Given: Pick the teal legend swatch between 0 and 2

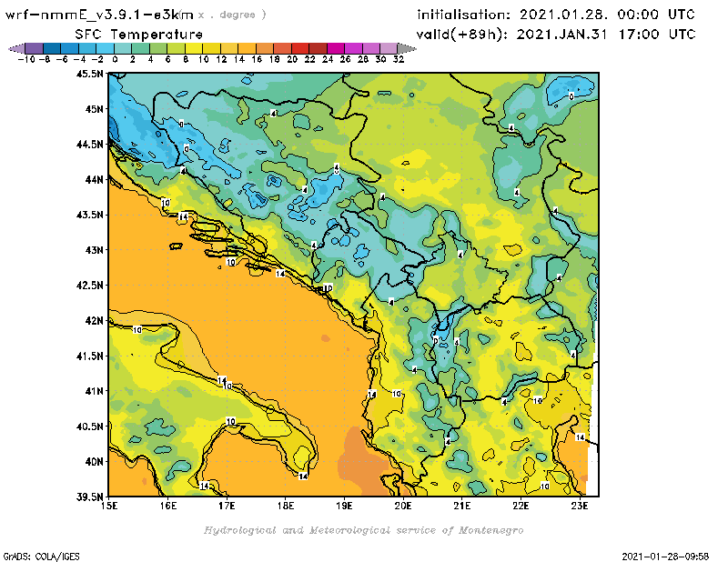Looking at the screenshot, I should (x=123, y=48).
